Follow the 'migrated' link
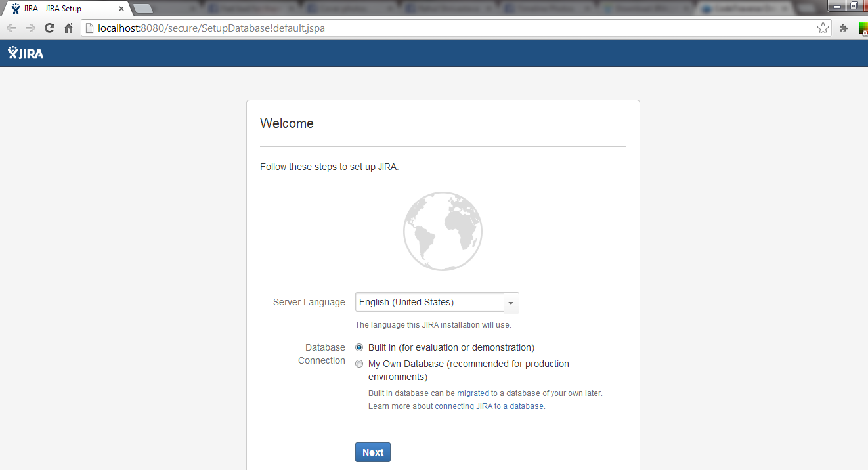The image size is (868, 470). (473, 393)
